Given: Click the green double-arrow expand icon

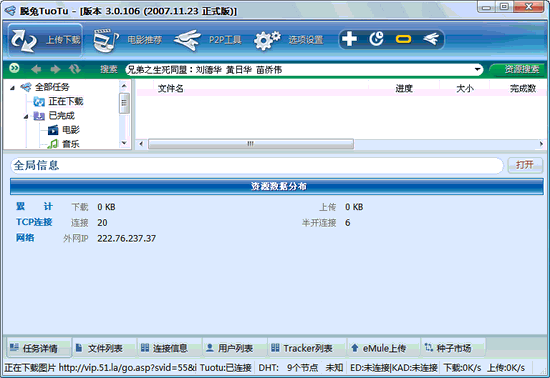Looking at the screenshot, I should 14,68.
